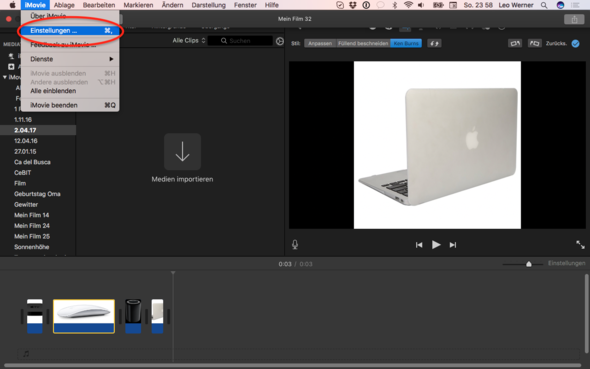This screenshot has width=590, height=369.
Task: Click the timeline horizontal scrollbar
Action: coord(293,365)
